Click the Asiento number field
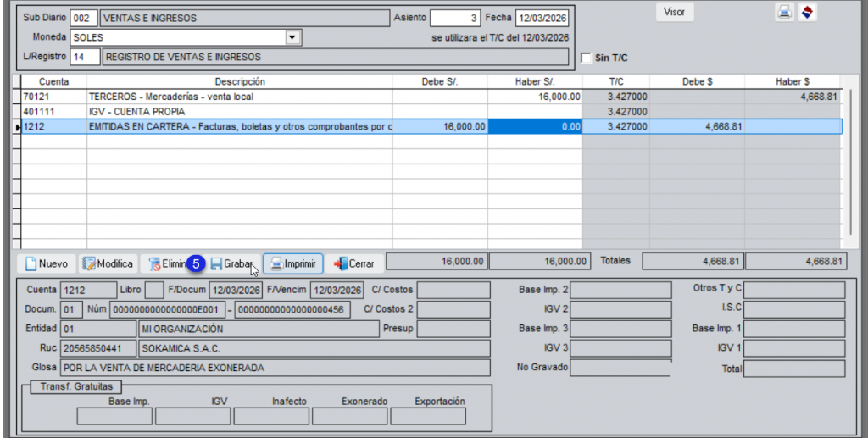This screenshot has width=868, height=438. [454, 19]
